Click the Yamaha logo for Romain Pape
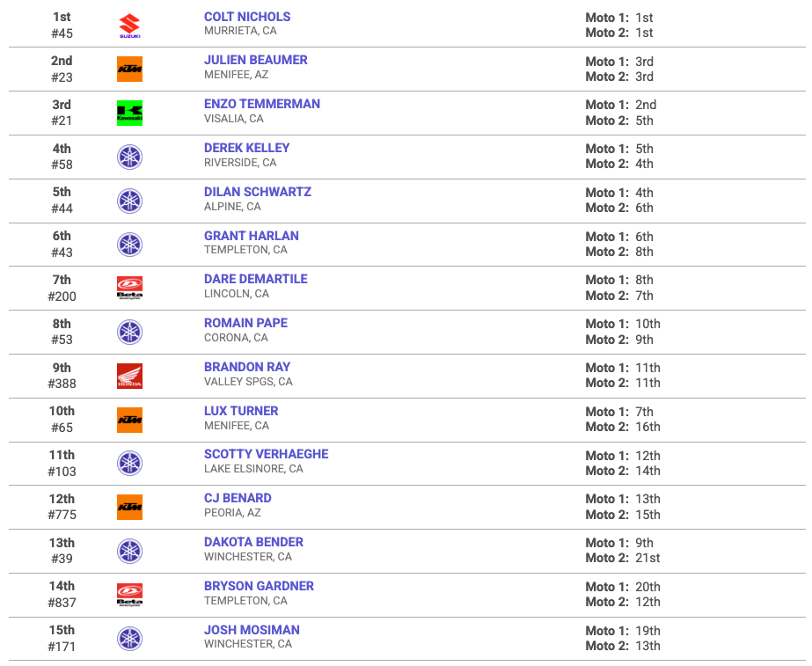Screen dimensions: 812x666 coord(129,332)
